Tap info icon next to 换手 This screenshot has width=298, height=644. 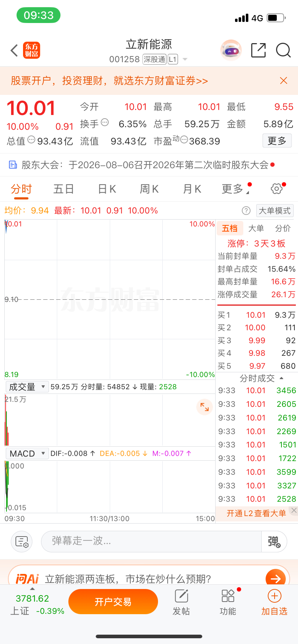pos(105,122)
